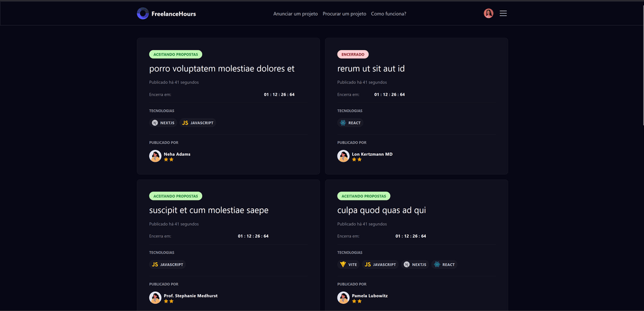Screen dimensions: 644x311
Task: Click the FreelanceHours circular logo icon
Action: click(143, 13)
